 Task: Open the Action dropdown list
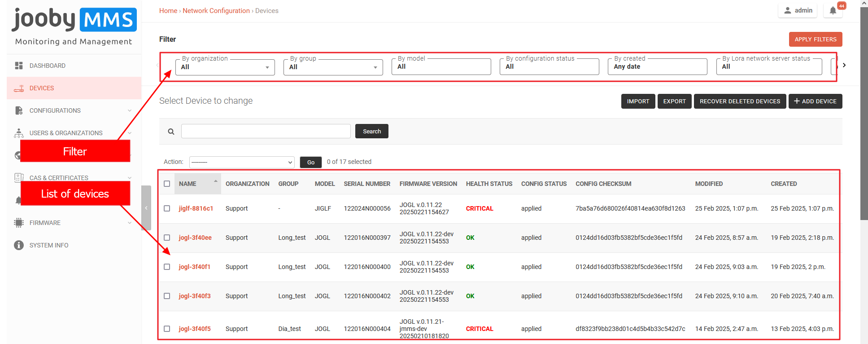point(242,162)
